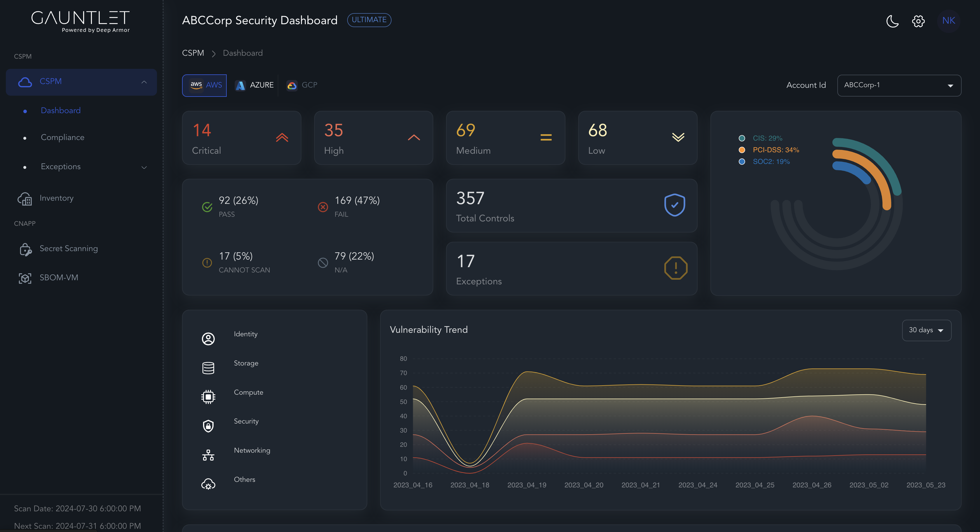
Task: Navigate to Compliance in sidebar
Action: 62,137
